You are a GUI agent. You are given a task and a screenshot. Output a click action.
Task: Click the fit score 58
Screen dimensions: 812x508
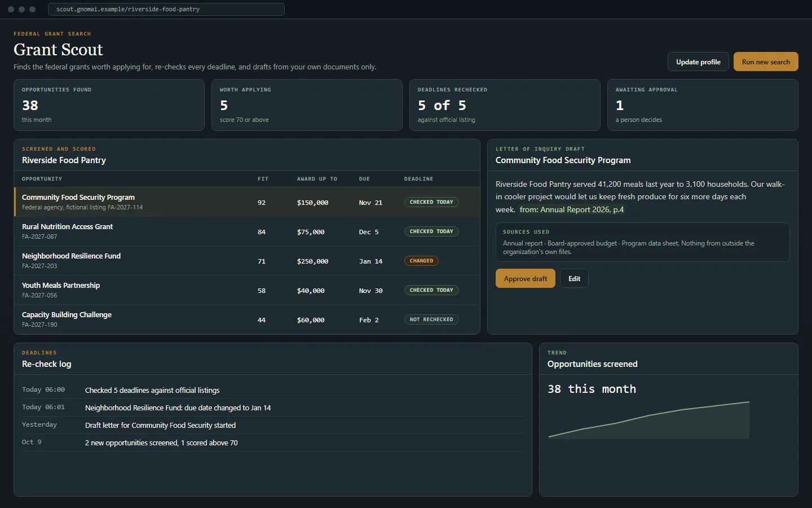tap(262, 291)
